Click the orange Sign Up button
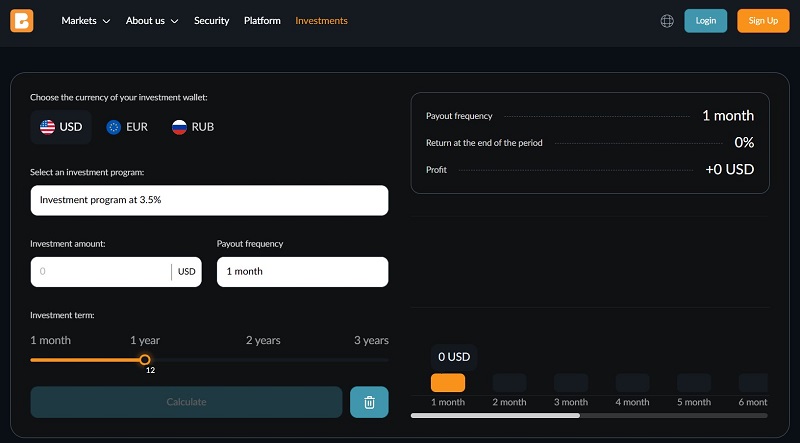The width and height of the screenshot is (800, 443). click(762, 21)
